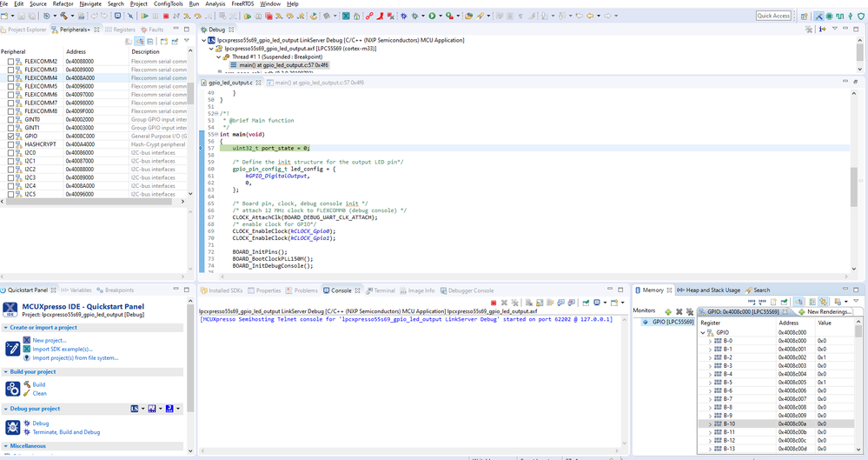
Task: Check the I2C3 peripheral checkbox
Action: (x=10, y=177)
